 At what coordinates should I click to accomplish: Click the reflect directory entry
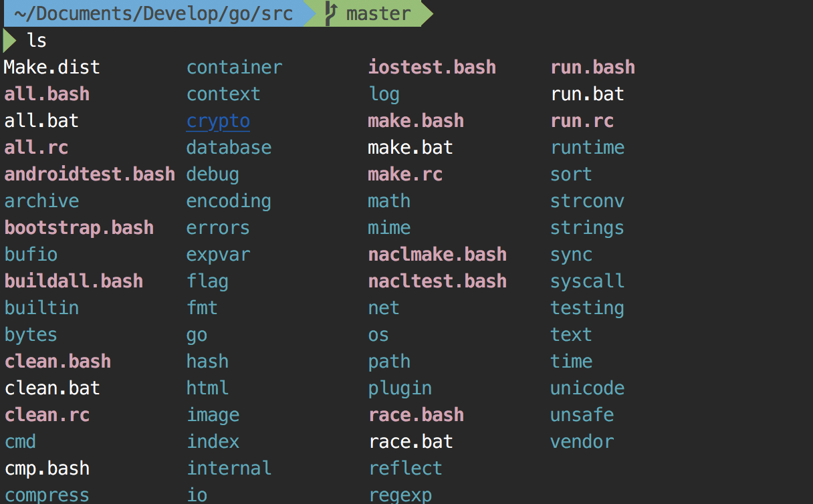pyautogui.click(x=405, y=469)
